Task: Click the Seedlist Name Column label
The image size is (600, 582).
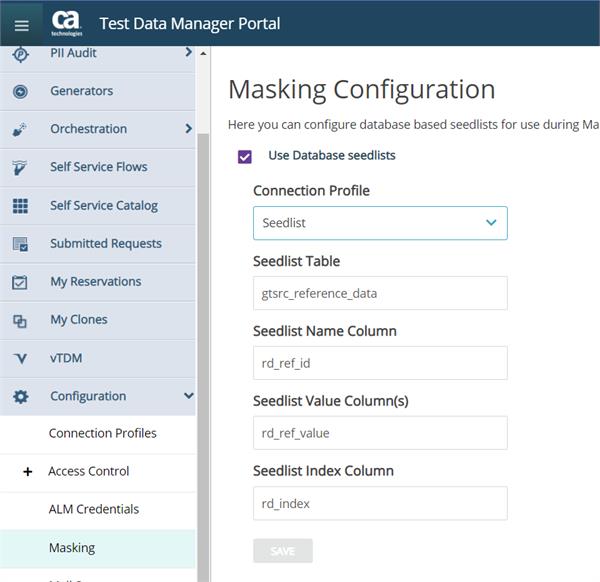Action: click(x=325, y=331)
